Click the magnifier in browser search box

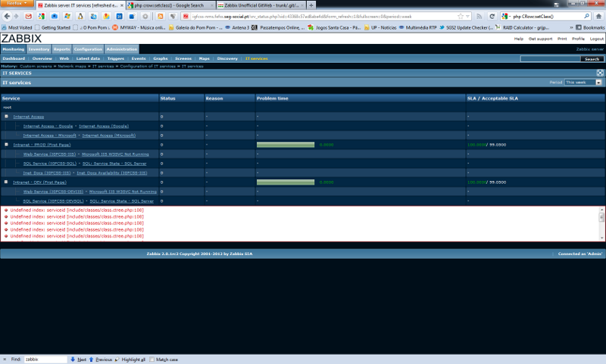click(586, 16)
